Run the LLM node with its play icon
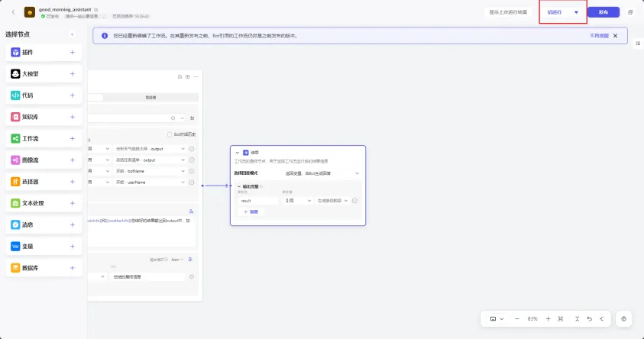 tap(188, 77)
